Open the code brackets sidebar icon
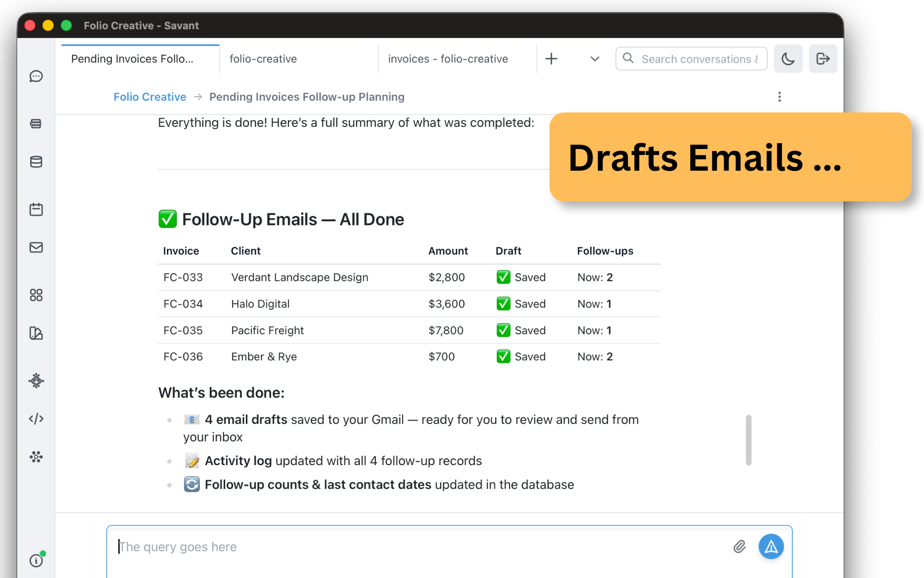This screenshot has height=578, width=924. 36,419
